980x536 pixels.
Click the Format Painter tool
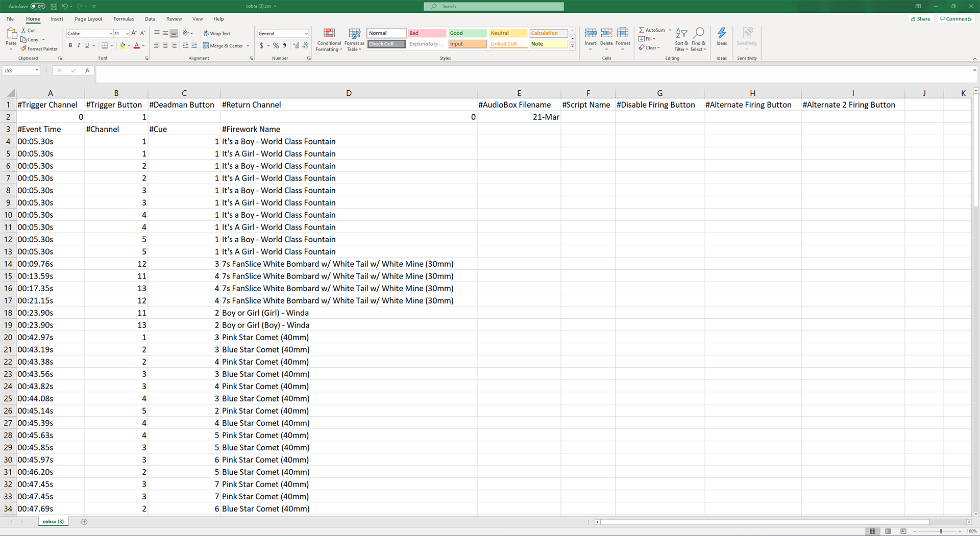click(39, 49)
